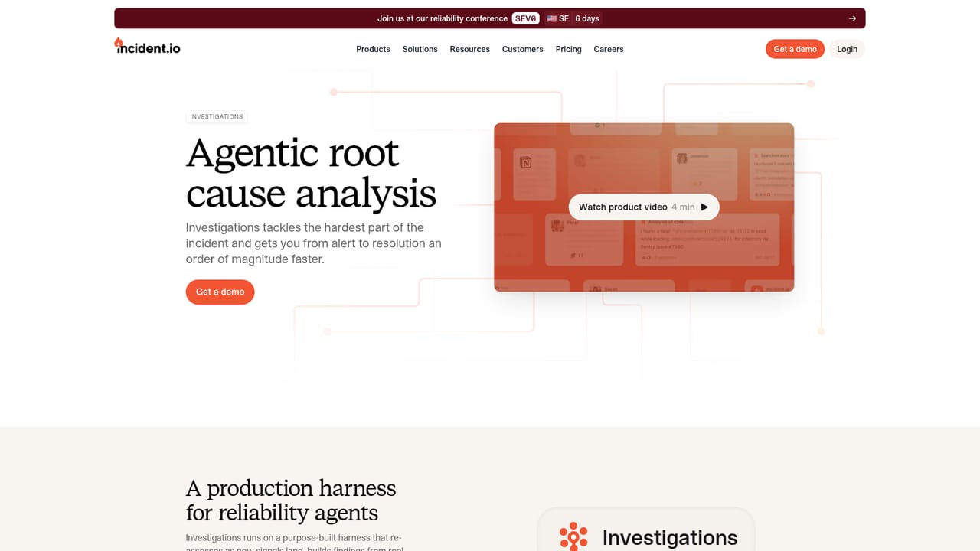Open the Pricing page
The width and height of the screenshot is (980, 551).
(x=568, y=49)
